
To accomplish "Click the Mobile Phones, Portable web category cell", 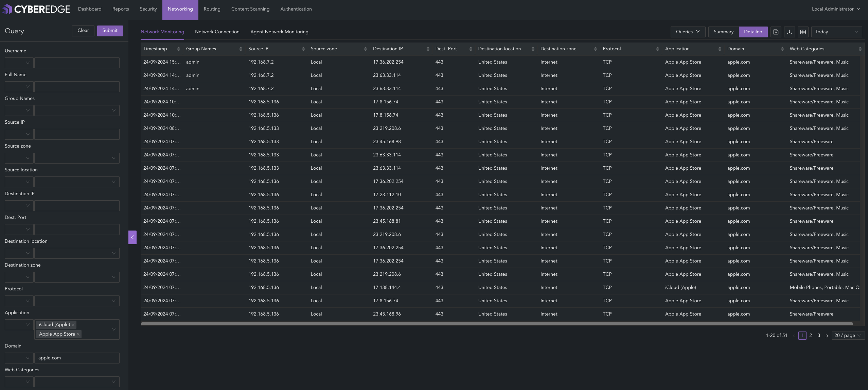I will 824,288.
